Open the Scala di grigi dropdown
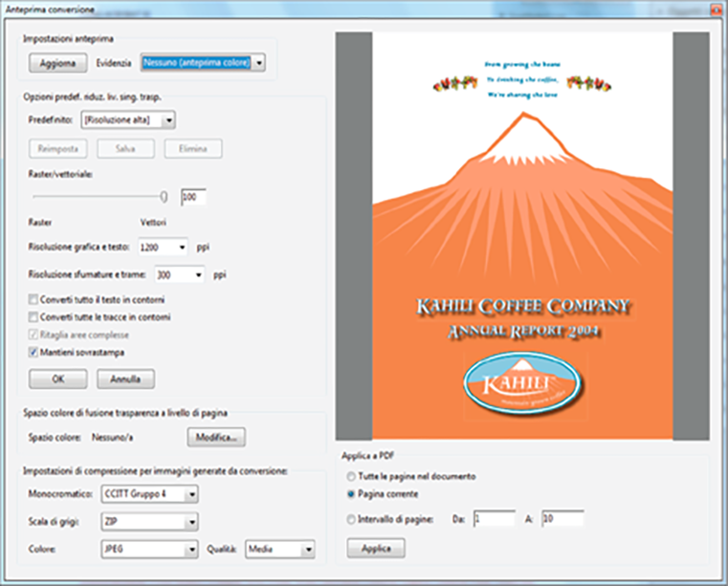728x586 pixels. 149,522
